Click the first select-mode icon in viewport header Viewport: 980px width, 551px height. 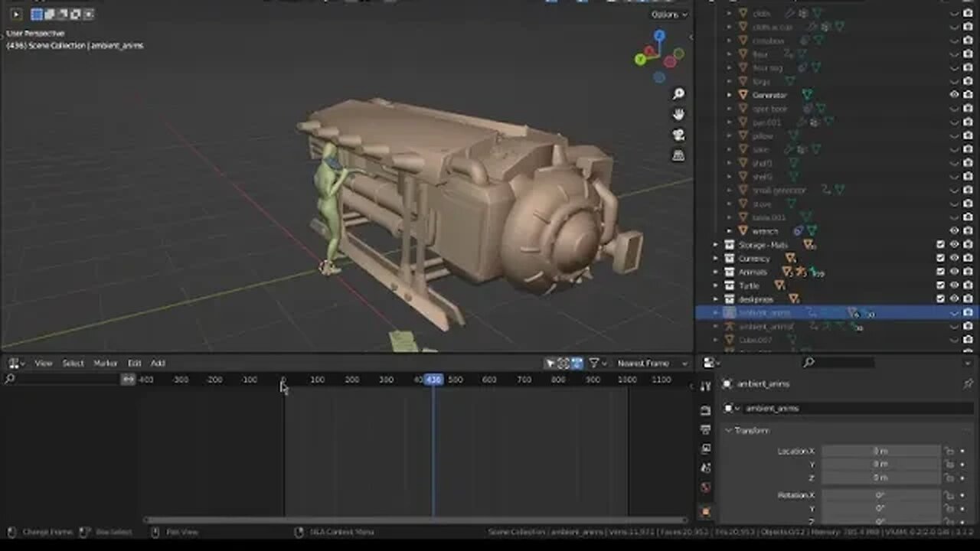point(37,14)
